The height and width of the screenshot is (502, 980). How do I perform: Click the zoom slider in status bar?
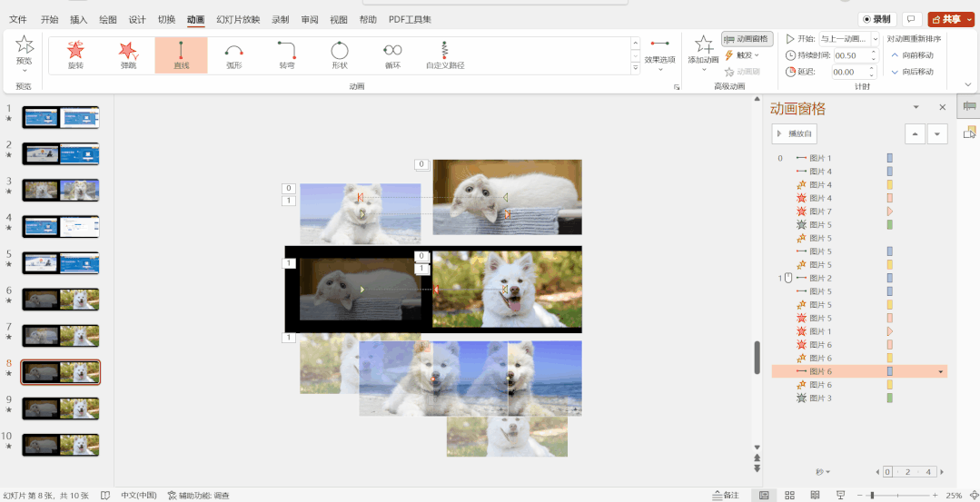click(x=896, y=495)
